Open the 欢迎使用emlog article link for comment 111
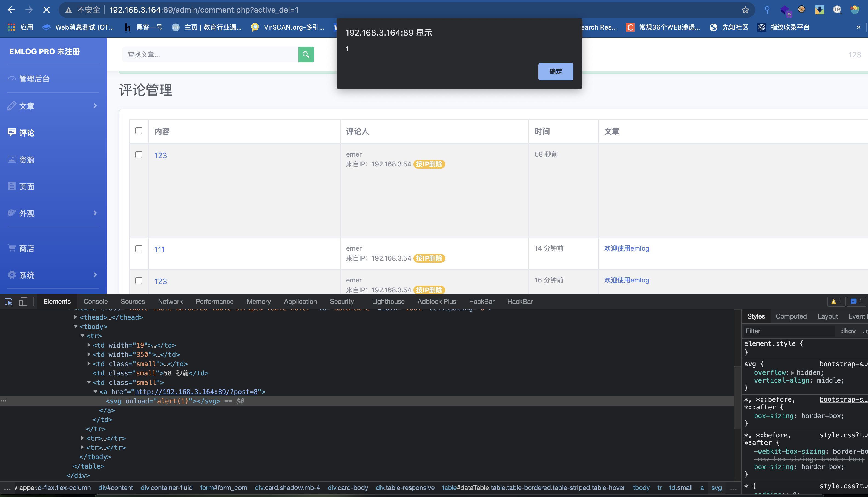This screenshot has height=497, width=868. coord(626,248)
